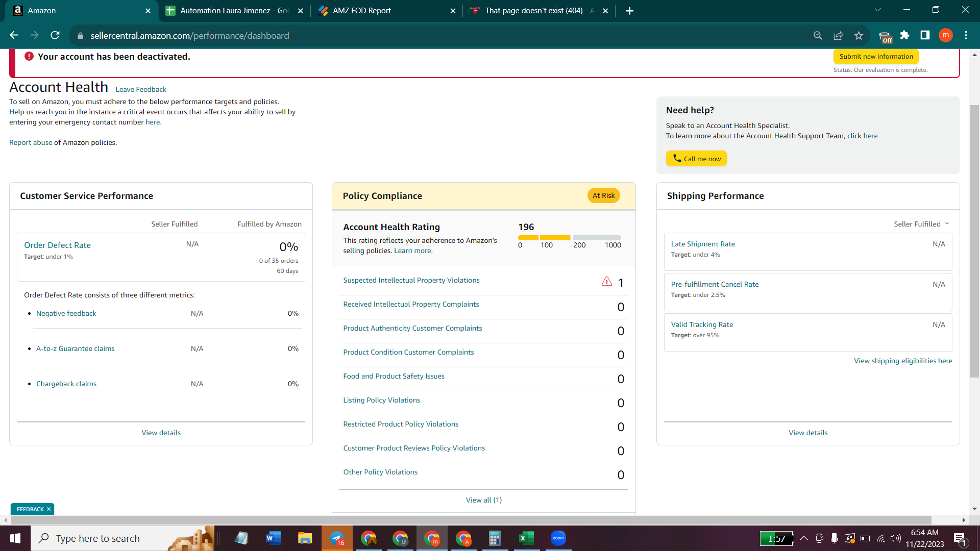The height and width of the screenshot is (551, 980).
Task: Click the red account deactivated alert icon
Action: click(x=29, y=57)
